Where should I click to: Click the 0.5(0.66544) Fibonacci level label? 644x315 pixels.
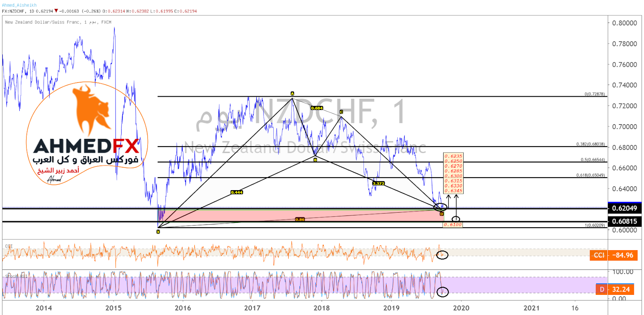tap(592, 160)
